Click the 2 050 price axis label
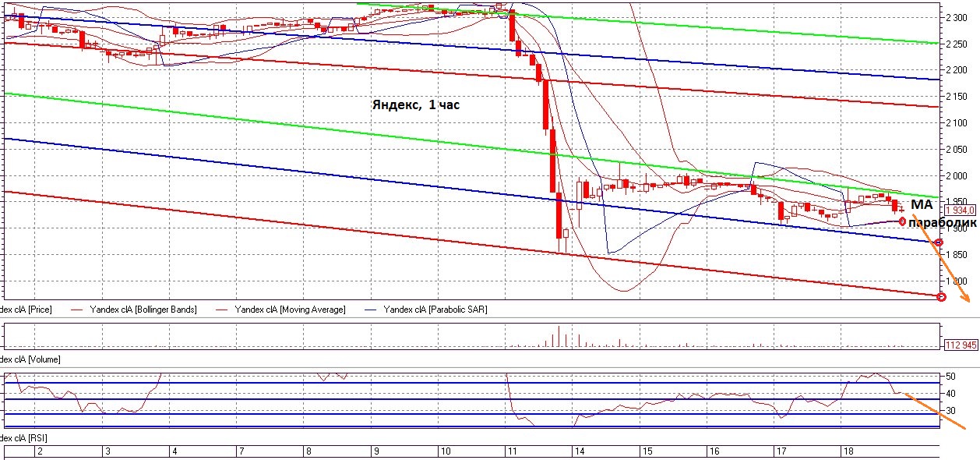Image resolution: width=980 pixels, height=460 pixels. click(x=955, y=150)
